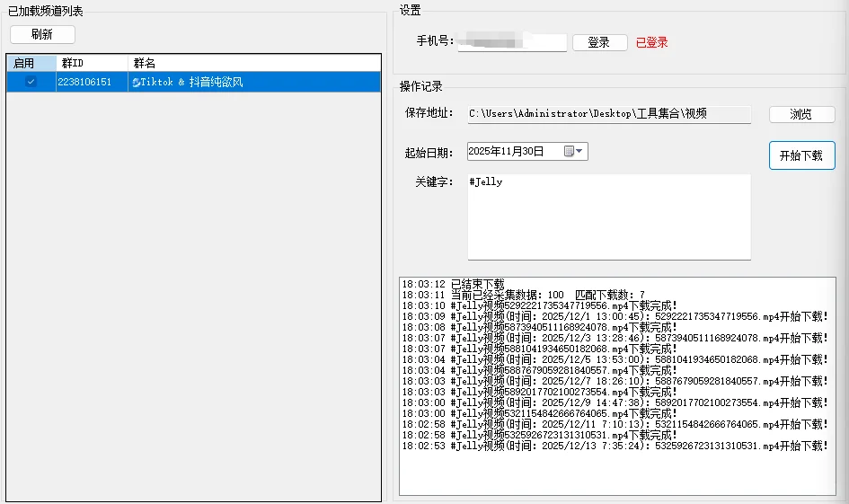Viewport: 849px width, 504px height.
Task: Click the 启用 column header
Action: [31, 63]
